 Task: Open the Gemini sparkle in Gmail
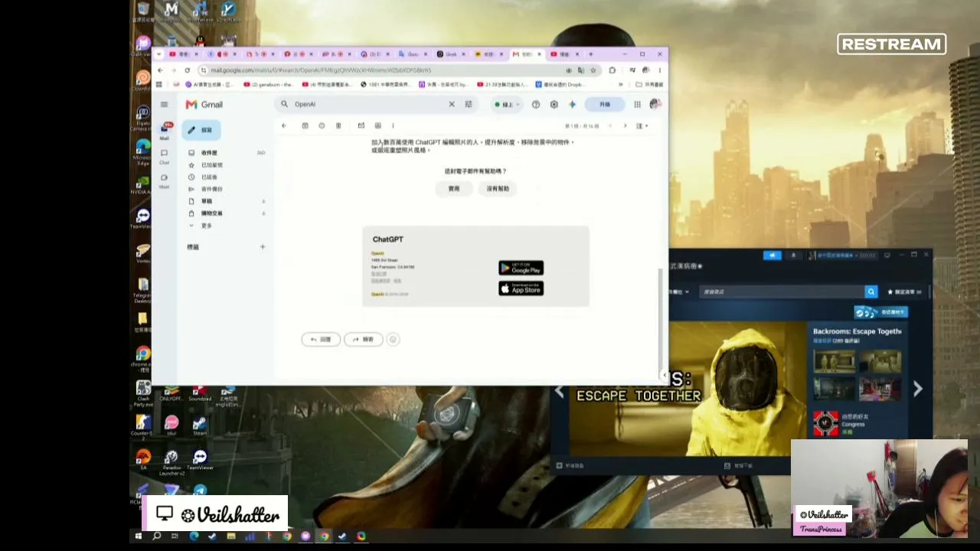point(572,104)
